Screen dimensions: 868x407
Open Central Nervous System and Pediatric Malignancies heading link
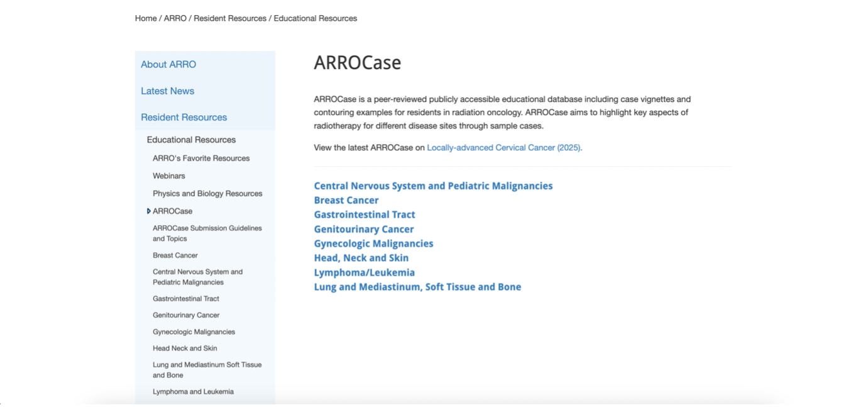click(433, 186)
